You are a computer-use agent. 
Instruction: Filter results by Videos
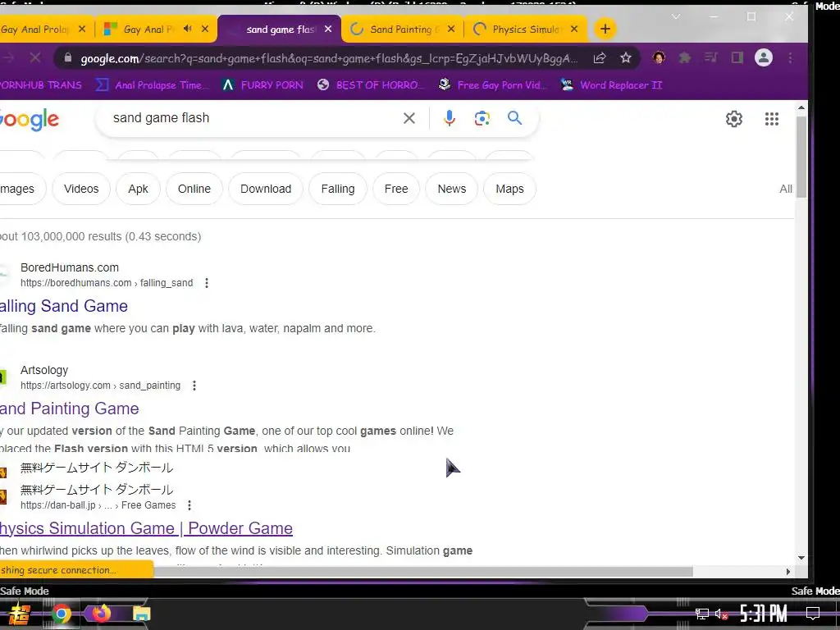(81, 189)
